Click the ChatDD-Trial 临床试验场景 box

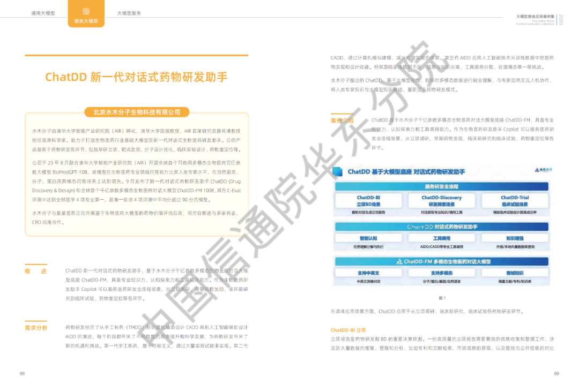(x=515, y=201)
